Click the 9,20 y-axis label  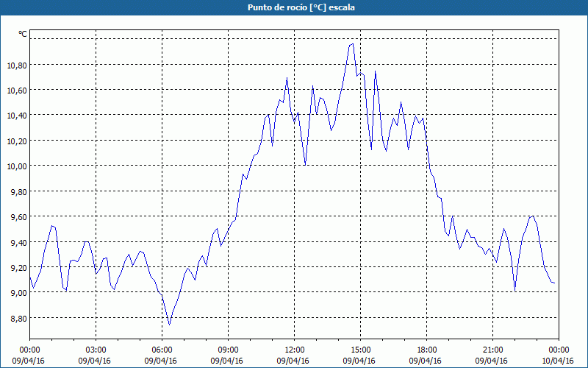19,268
